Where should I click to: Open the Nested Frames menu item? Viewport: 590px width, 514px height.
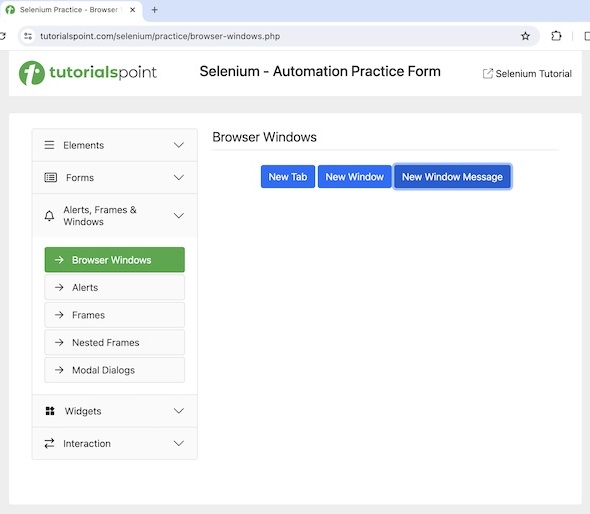pyautogui.click(x=115, y=342)
